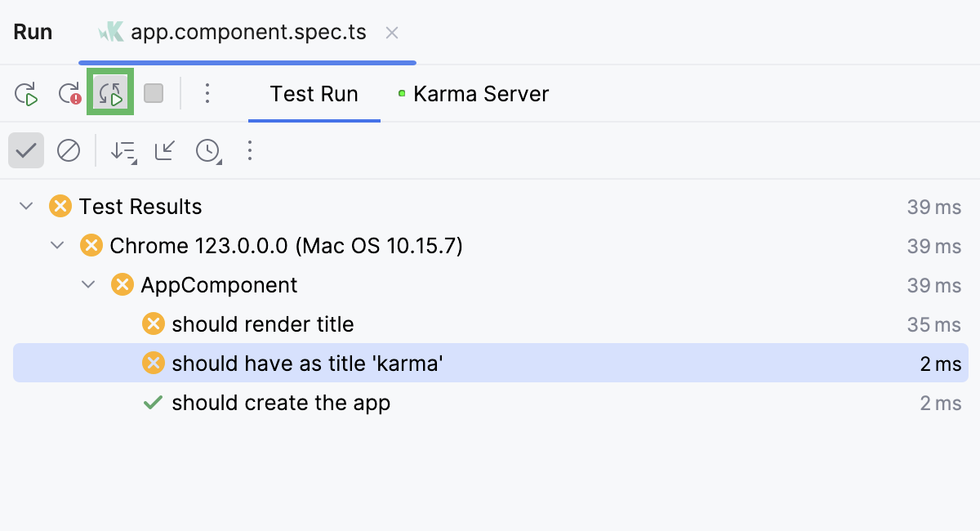Toggle Show Ignored tests icon
Screen dimensions: 980x531
(x=69, y=151)
